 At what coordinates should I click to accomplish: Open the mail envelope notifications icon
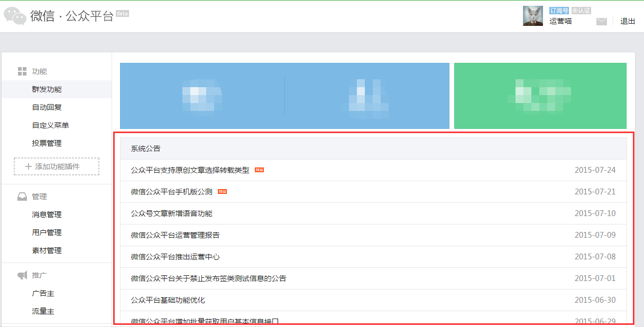[602, 22]
